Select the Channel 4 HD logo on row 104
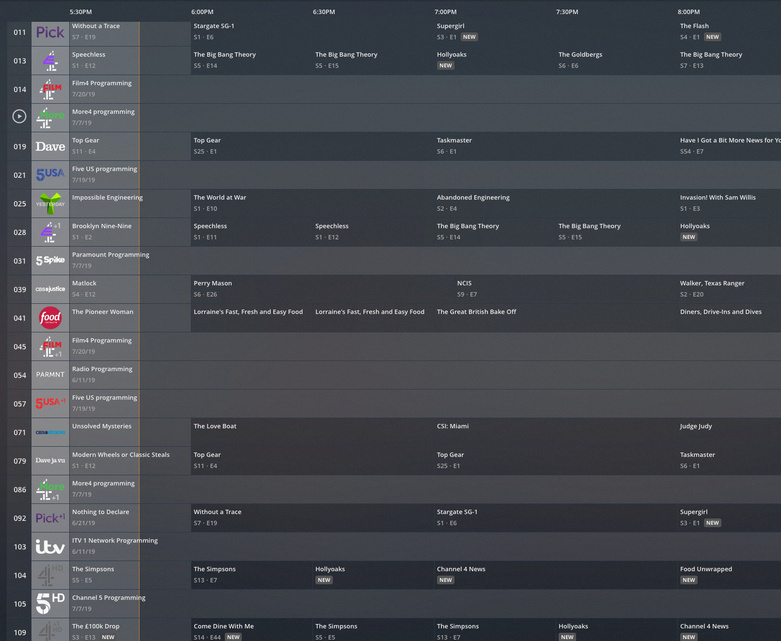 coord(50,575)
